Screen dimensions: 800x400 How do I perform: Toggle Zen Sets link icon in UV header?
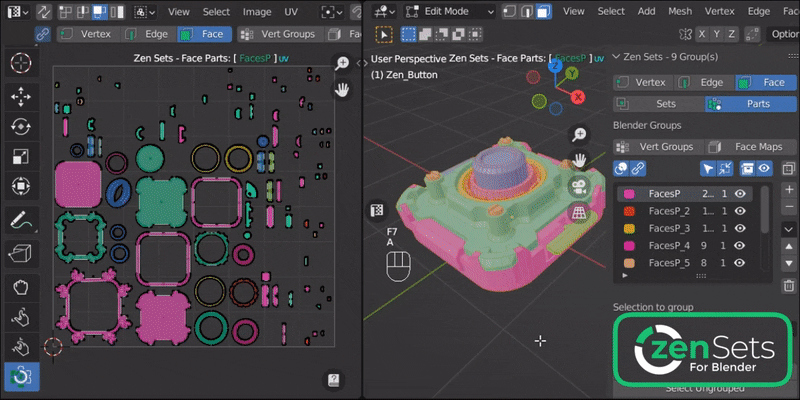pyautogui.click(x=42, y=34)
